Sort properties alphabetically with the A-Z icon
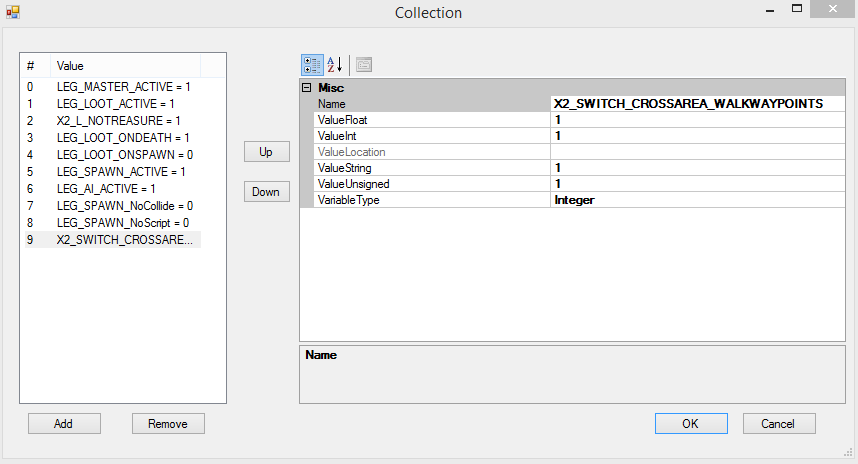858x464 pixels. 335,65
